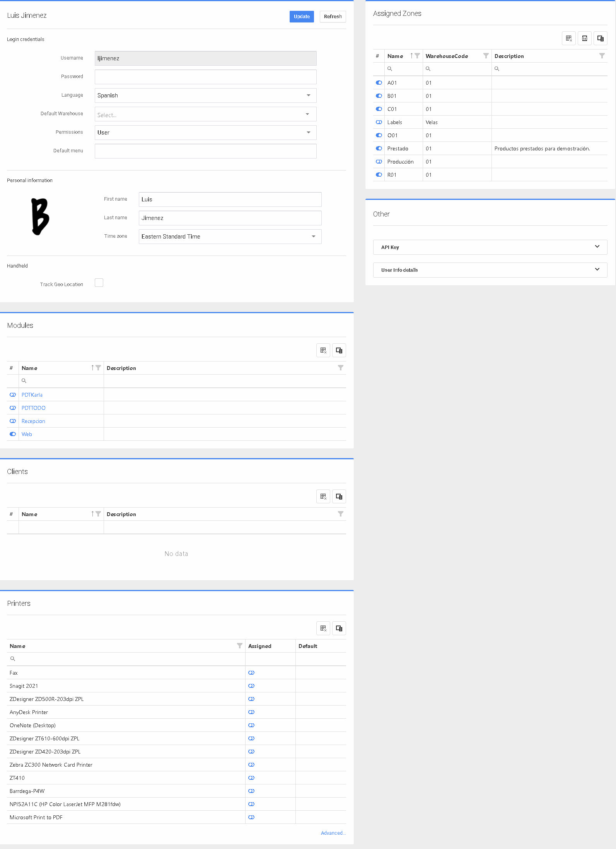Click the Printers Name column filter icon

239,646
